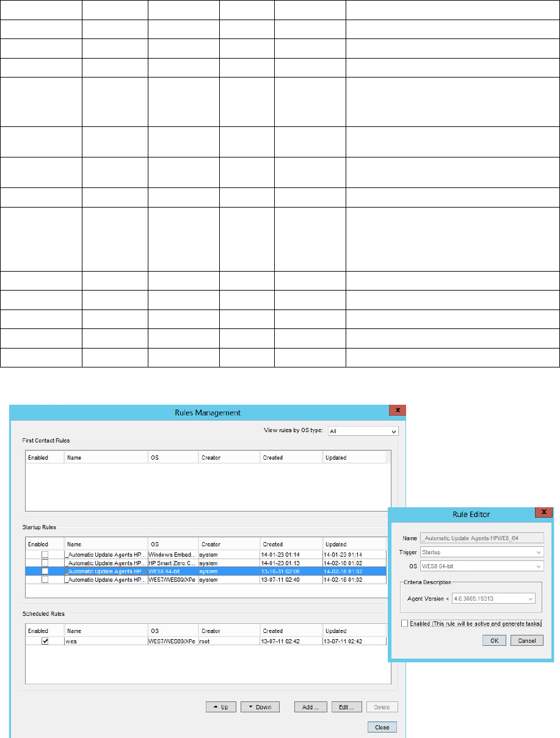Click the Edit... button
Image resolution: width=560 pixels, height=738 pixels.
[x=347, y=707]
